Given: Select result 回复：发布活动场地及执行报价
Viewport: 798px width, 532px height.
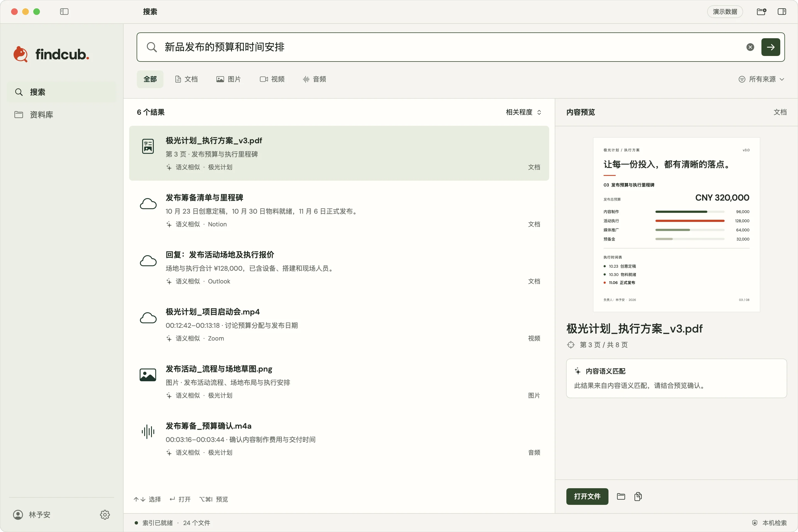Looking at the screenshot, I should [x=339, y=267].
